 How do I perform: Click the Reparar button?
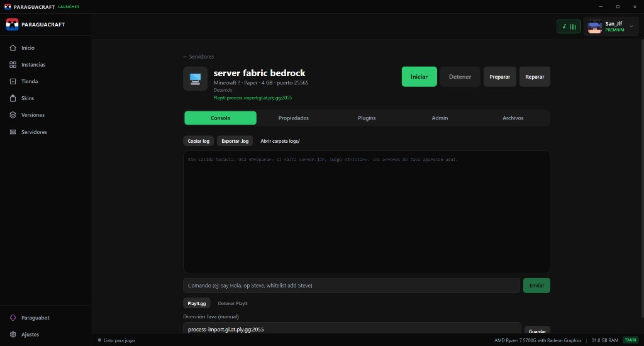pos(535,77)
